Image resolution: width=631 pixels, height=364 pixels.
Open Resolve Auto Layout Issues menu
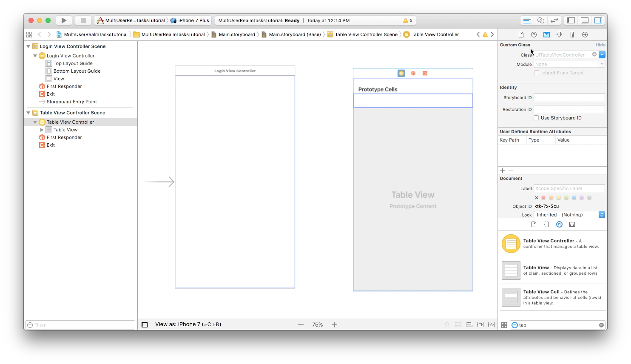tap(492, 325)
